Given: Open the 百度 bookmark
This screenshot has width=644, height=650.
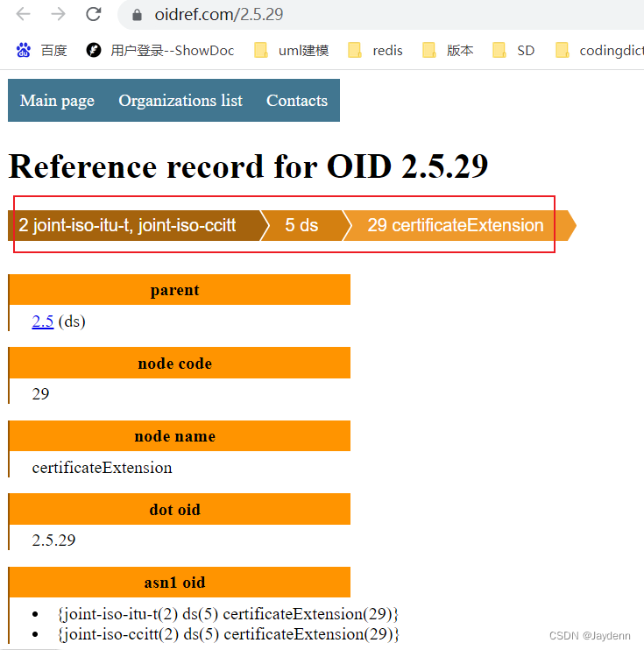Looking at the screenshot, I should click(x=41, y=51).
